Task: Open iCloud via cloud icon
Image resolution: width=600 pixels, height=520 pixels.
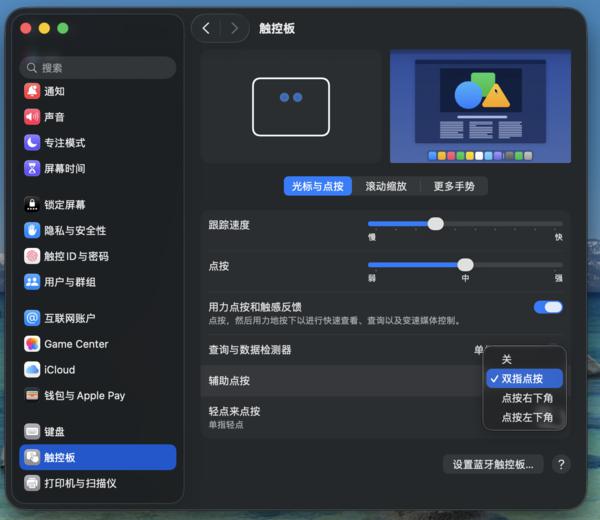Action: coord(32,370)
